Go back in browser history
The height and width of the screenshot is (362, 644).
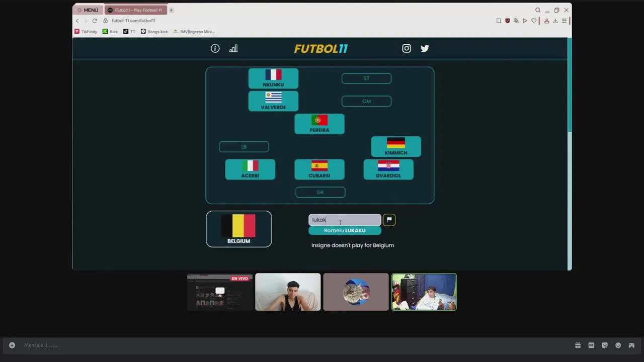point(77,21)
